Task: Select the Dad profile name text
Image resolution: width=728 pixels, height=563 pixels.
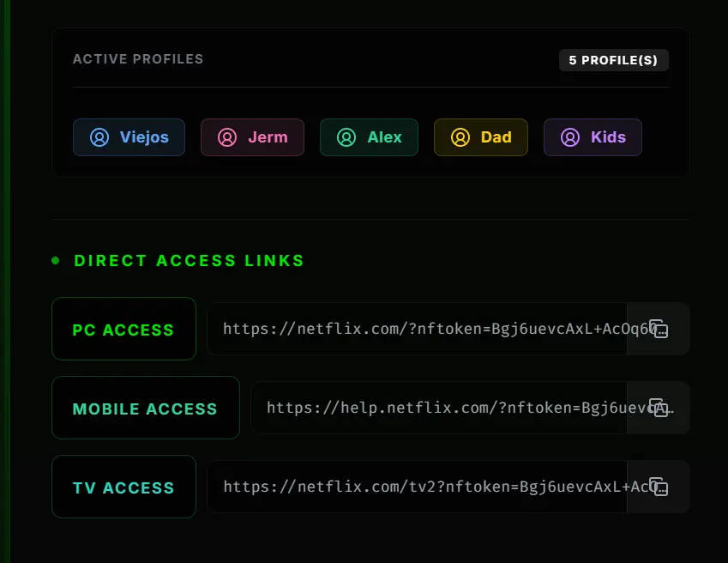Action: point(496,137)
